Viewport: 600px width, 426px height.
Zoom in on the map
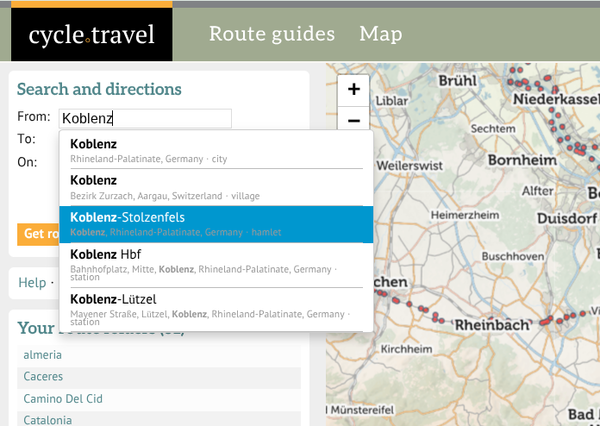click(x=353, y=89)
